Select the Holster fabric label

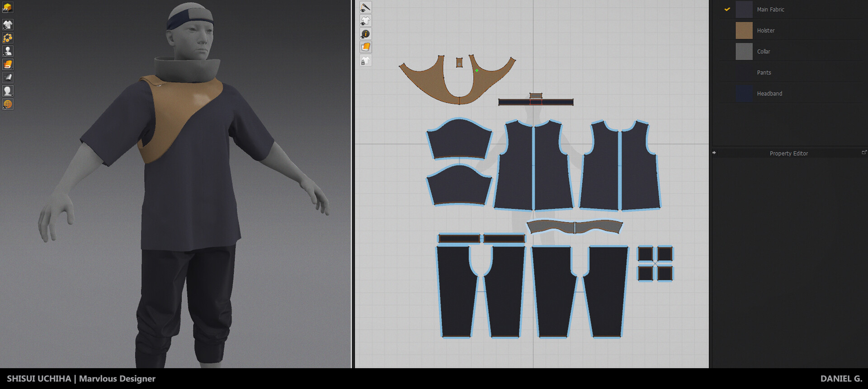coord(765,31)
